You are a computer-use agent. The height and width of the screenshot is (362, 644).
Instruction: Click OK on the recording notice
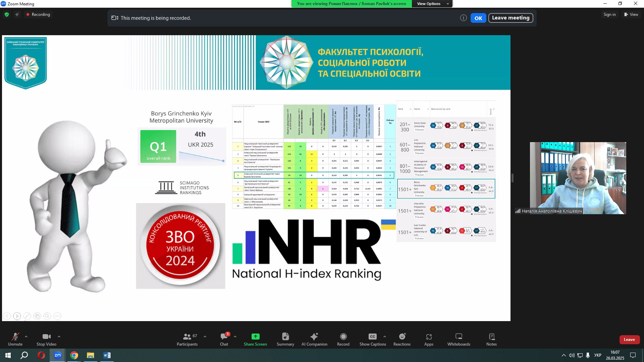coord(478,18)
